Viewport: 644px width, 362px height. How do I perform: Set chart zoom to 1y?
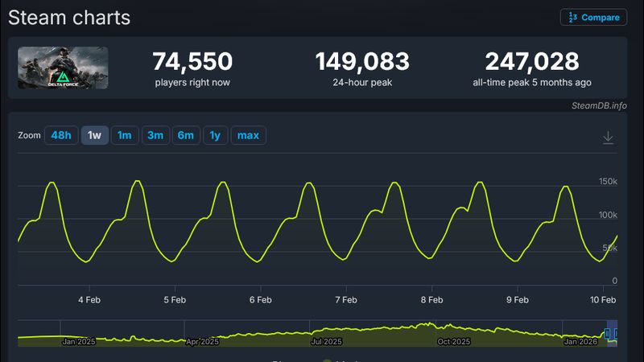click(215, 135)
